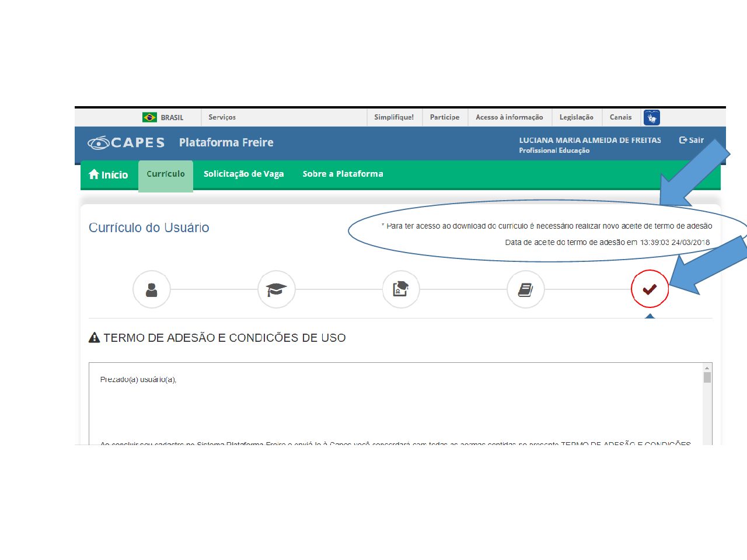This screenshot has width=747, height=560.
Task: Open the Serviços link
Action: pyautogui.click(x=222, y=117)
